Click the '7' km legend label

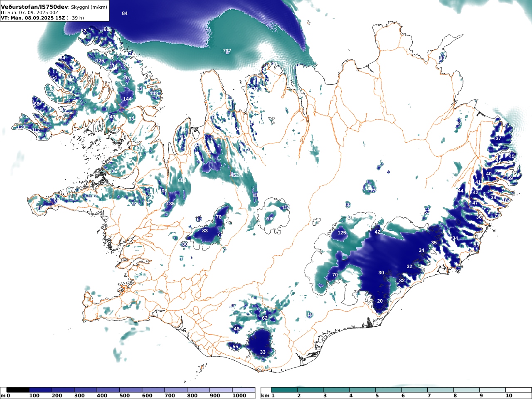[x=429, y=396]
